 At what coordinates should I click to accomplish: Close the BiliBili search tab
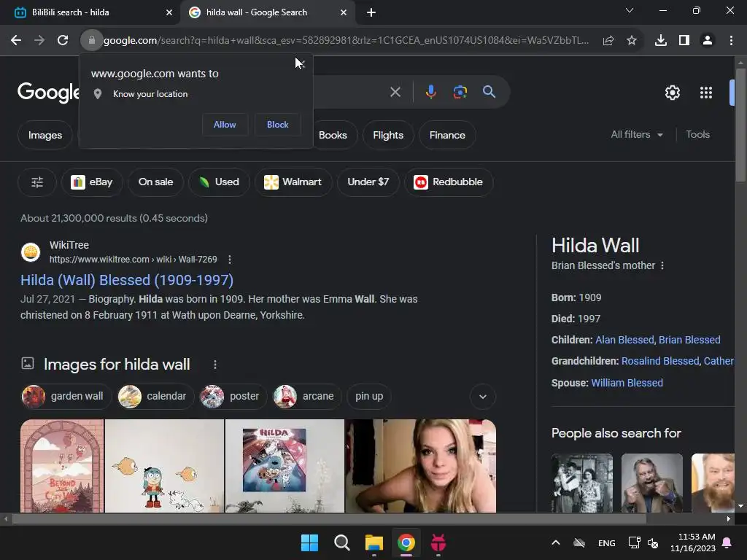pos(169,12)
